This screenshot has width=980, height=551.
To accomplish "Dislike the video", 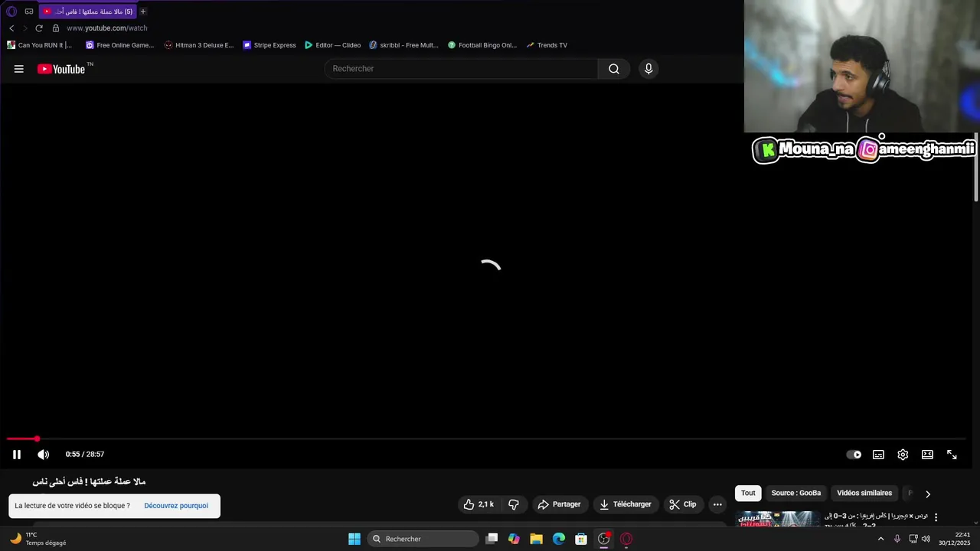I will click(514, 504).
